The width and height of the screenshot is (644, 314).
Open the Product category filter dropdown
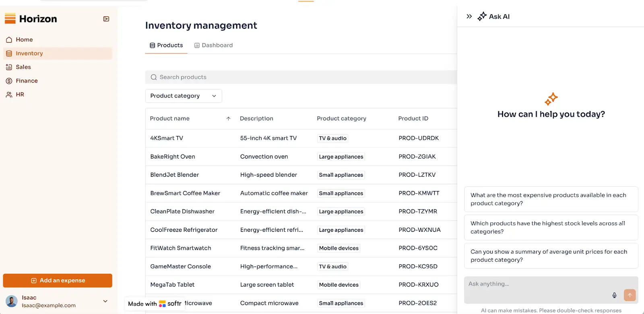pyautogui.click(x=184, y=96)
